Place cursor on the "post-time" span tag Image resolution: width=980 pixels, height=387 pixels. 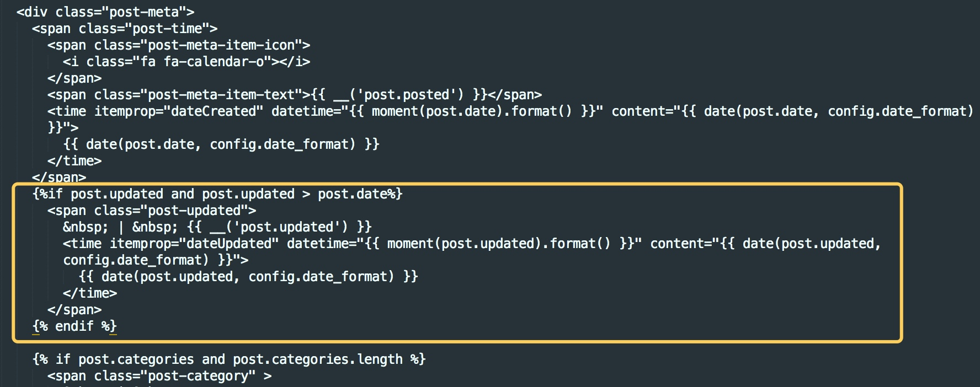124,29
